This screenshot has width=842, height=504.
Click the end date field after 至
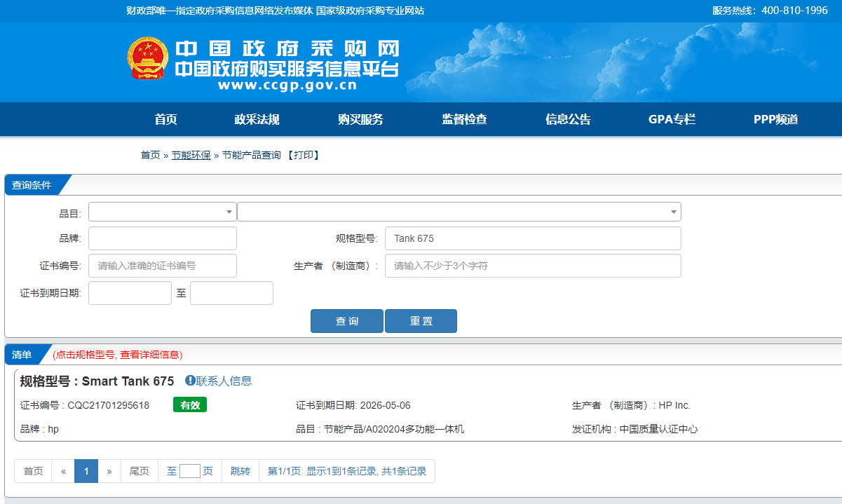pos(231,293)
